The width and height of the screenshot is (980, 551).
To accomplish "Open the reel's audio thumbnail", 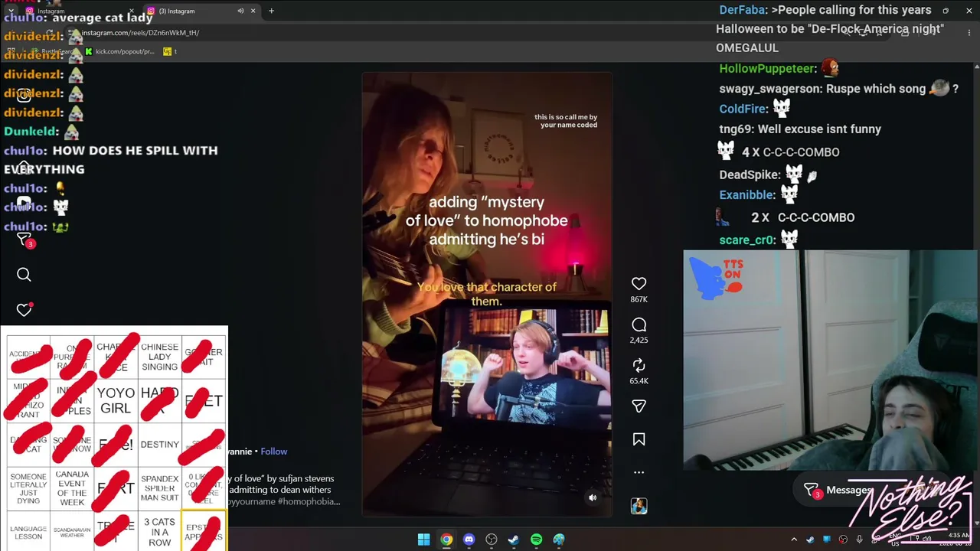I will tap(639, 506).
